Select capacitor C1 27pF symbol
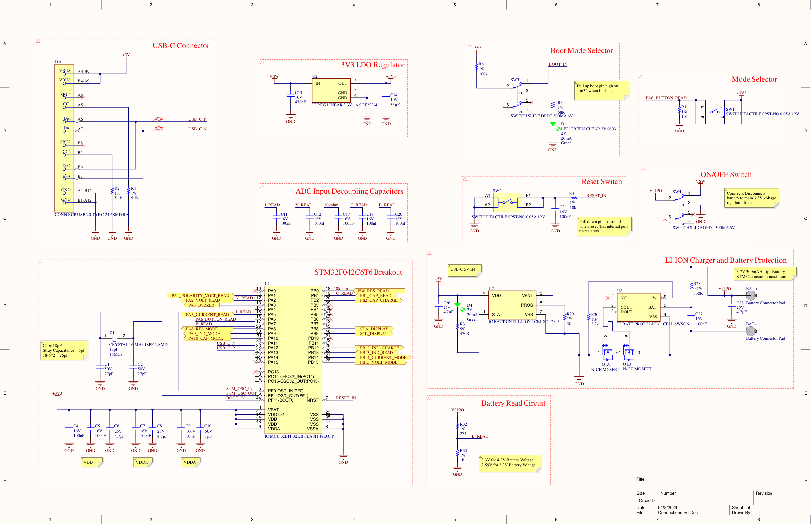812x526 pixels. click(100, 367)
